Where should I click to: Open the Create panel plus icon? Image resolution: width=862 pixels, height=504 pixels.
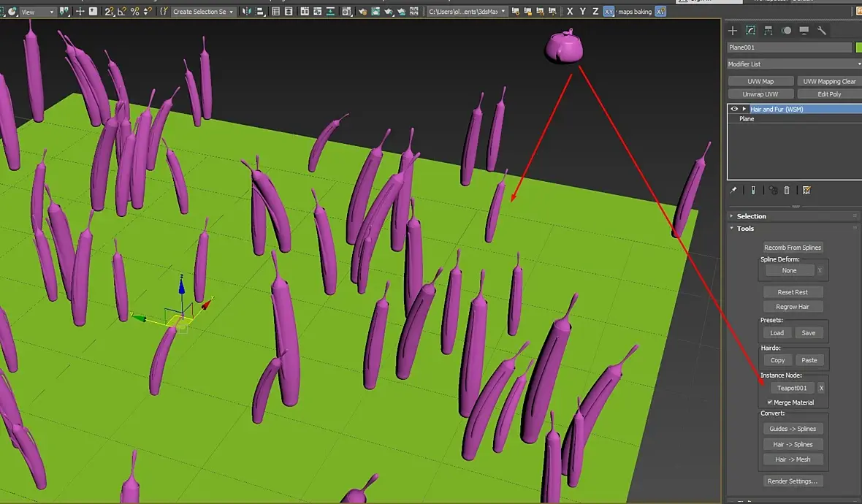[733, 31]
